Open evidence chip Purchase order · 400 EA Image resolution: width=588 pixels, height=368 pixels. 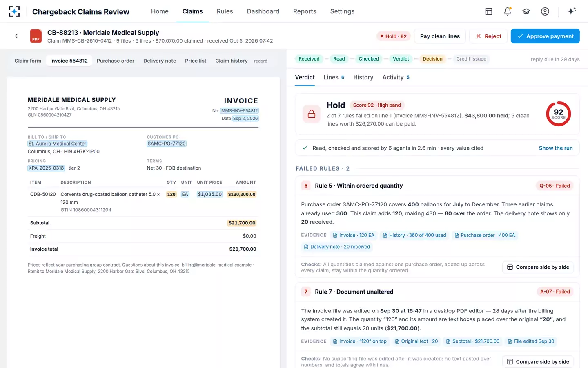coord(484,235)
